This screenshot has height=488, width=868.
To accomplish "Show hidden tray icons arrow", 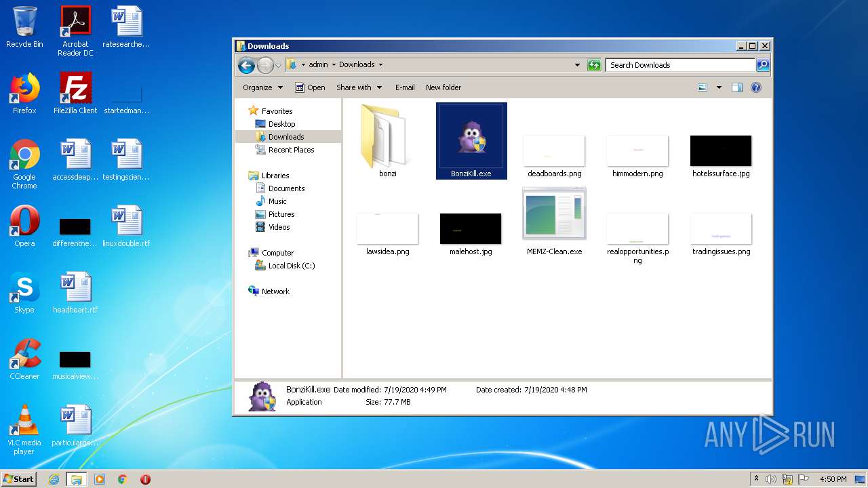I will point(757,479).
